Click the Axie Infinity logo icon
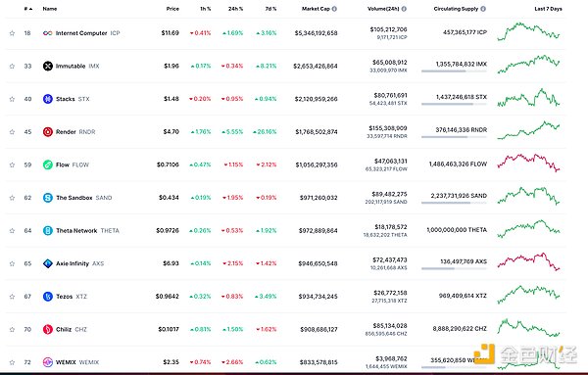Screen dimensions: 588x375 click(48, 263)
